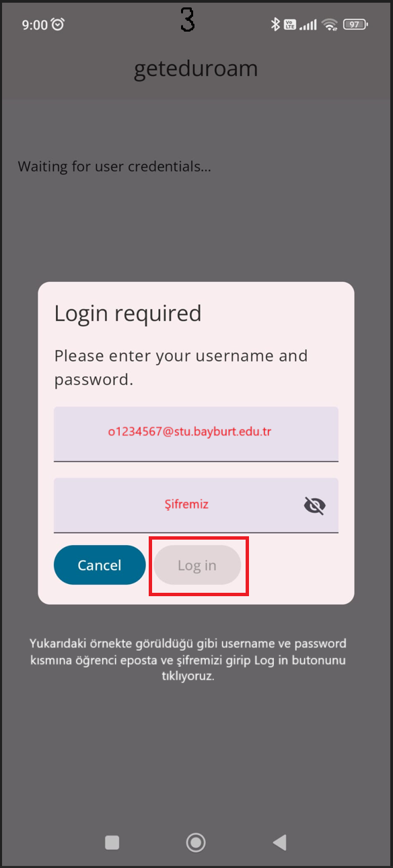Click the Log in button

pos(197,565)
